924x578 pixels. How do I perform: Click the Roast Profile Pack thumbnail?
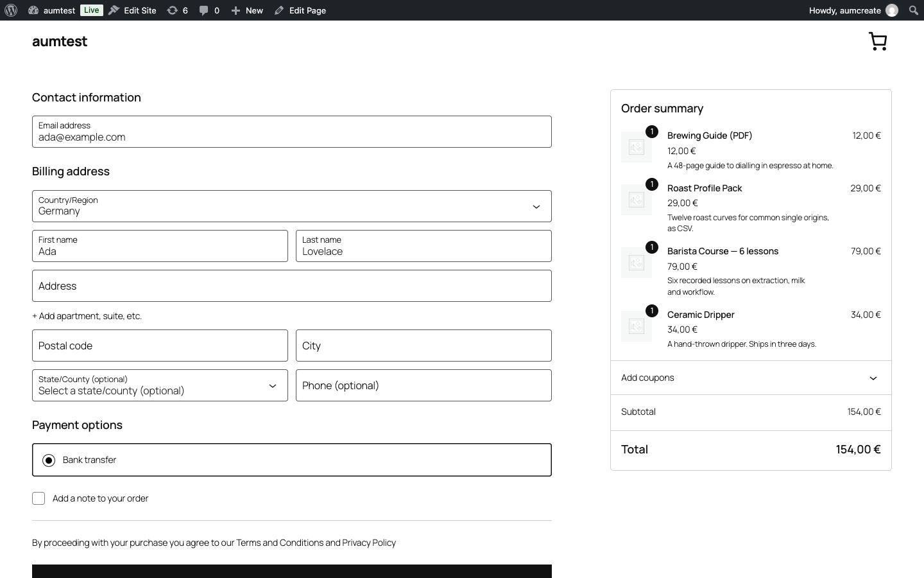click(637, 200)
